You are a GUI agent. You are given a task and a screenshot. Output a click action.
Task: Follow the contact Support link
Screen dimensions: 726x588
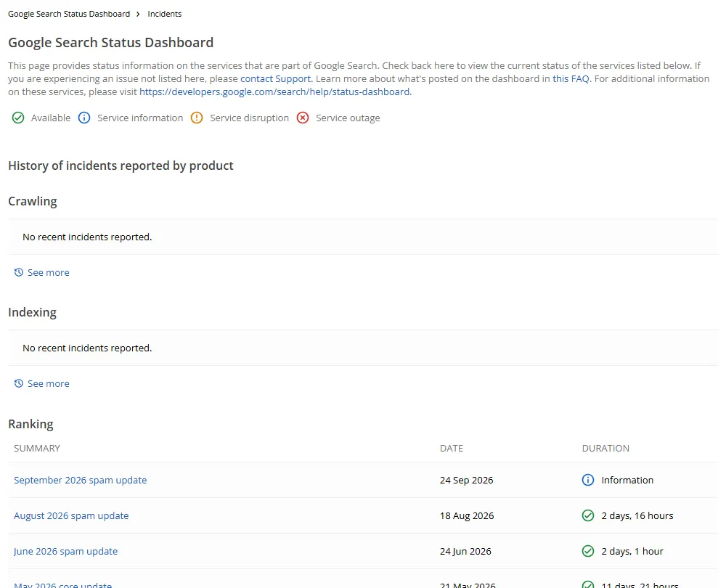(x=275, y=78)
